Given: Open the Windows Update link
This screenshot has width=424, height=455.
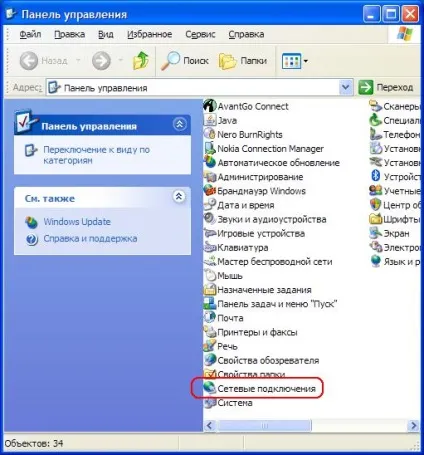Looking at the screenshot, I should click(77, 222).
